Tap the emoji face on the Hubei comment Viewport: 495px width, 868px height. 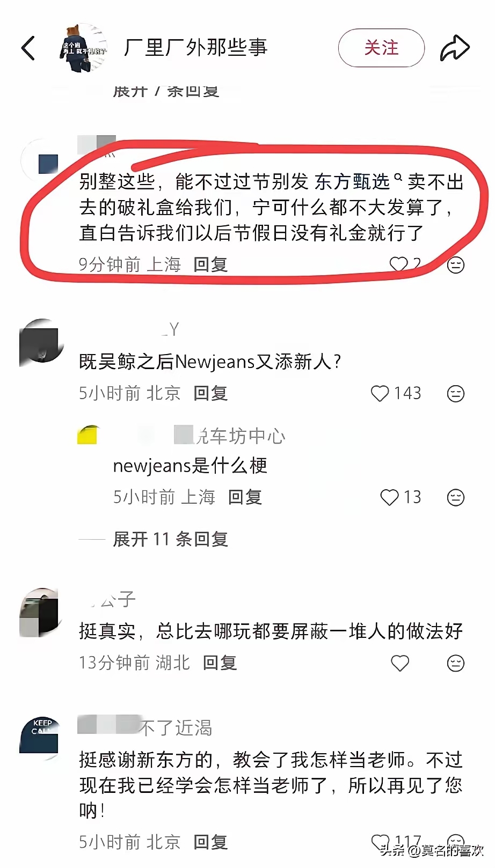[456, 663]
